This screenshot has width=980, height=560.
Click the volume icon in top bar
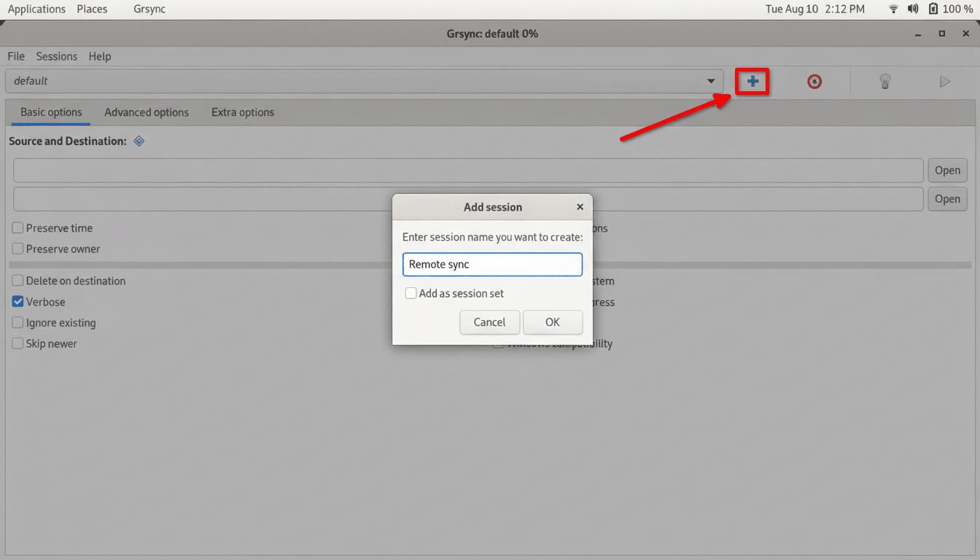click(913, 9)
